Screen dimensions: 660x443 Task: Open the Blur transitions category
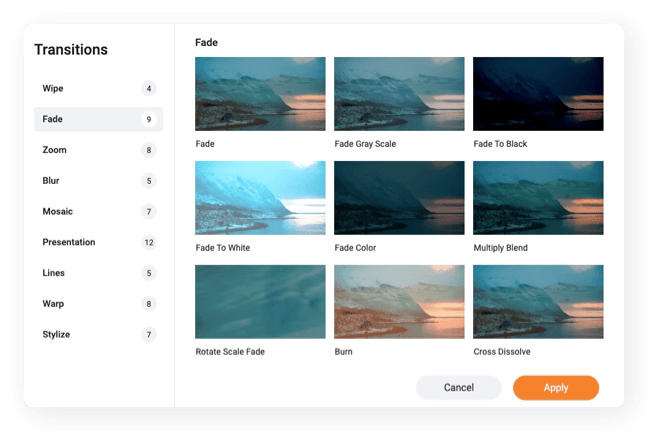(98, 181)
